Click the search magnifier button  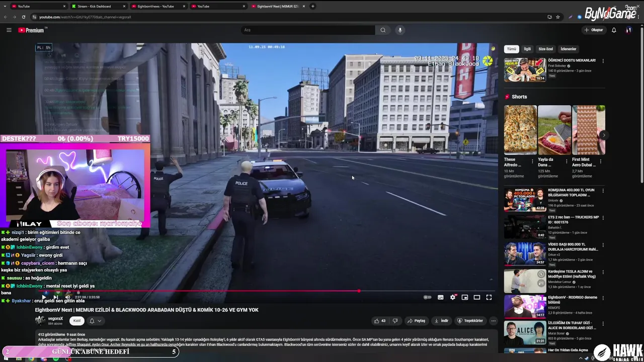383,30
